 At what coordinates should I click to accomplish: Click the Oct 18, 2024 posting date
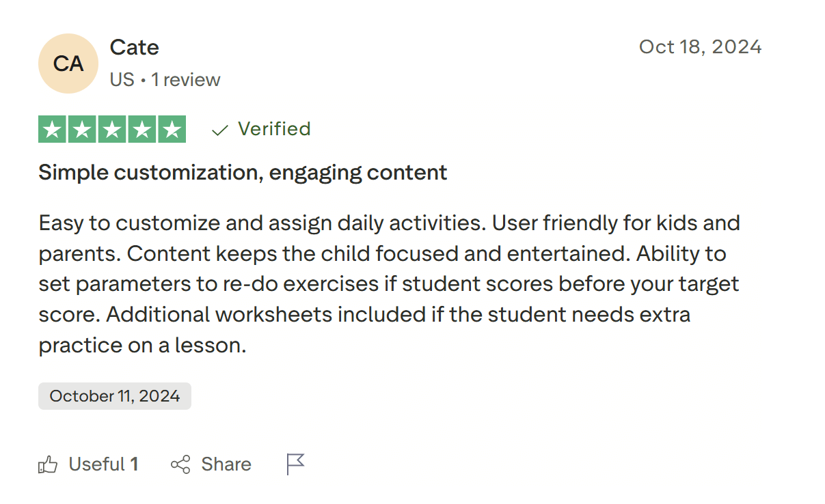pos(700,46)
